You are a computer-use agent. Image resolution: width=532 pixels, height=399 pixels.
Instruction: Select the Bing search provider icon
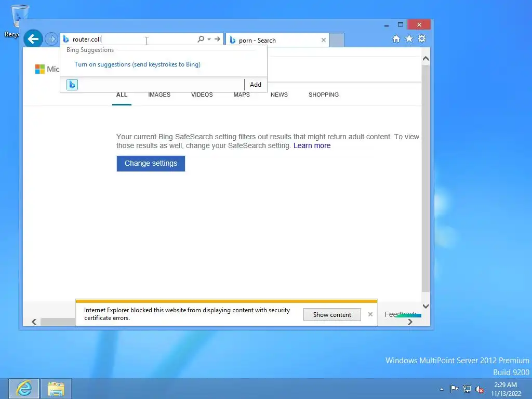pyautogui.click(x=72, y=85)
